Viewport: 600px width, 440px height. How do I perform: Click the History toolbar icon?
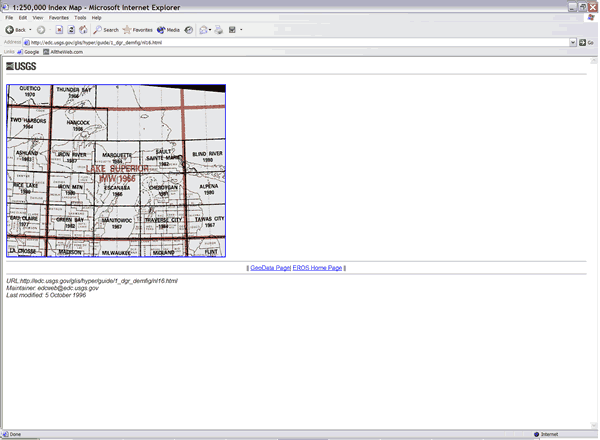click(189, 30)
